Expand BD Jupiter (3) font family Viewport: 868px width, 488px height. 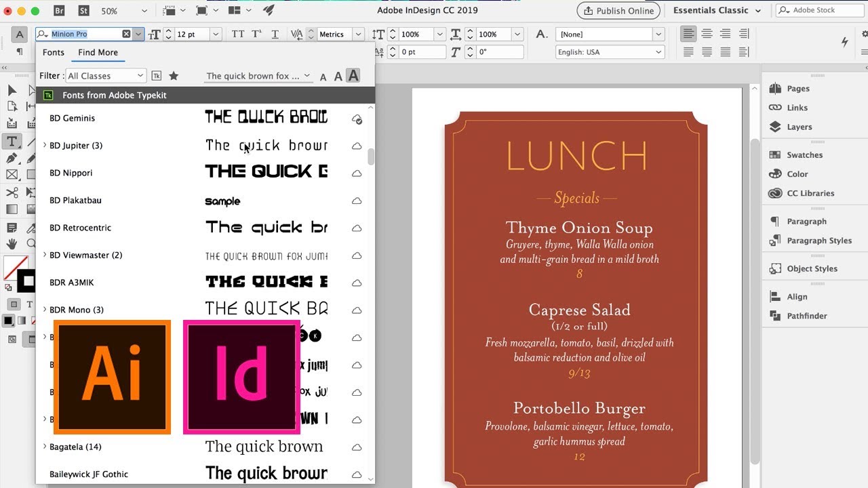click(45, 145)
